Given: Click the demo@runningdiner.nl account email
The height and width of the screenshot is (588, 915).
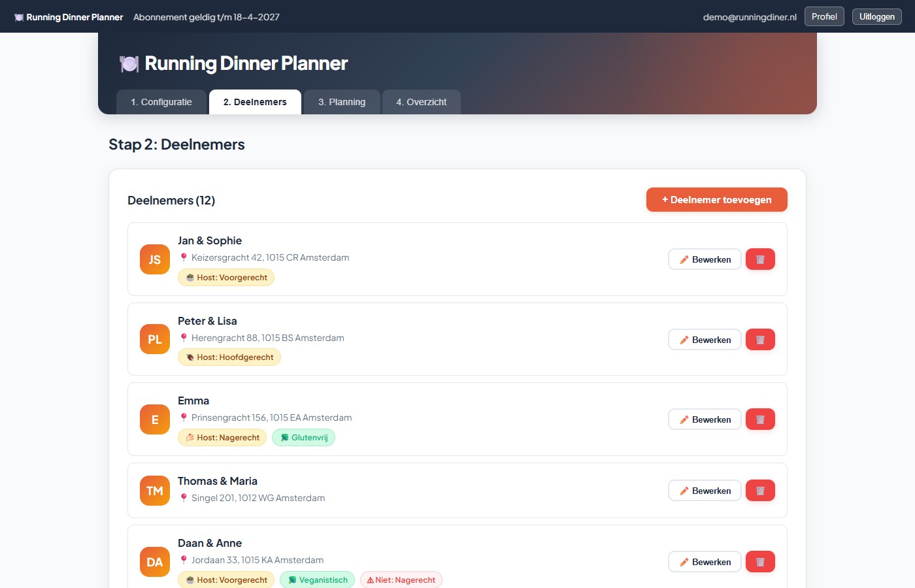Looking at the screenshot, I should pos(750,17).
